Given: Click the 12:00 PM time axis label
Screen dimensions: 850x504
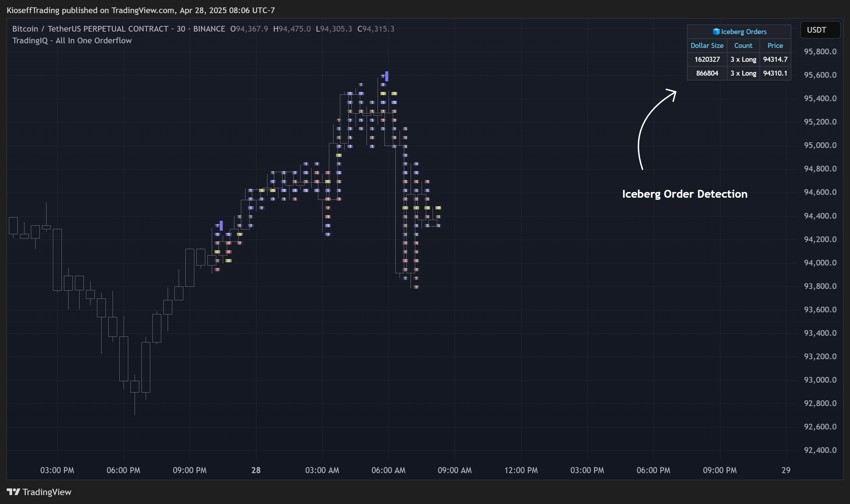Looking at the screenshot, I should tap(521, 470).
